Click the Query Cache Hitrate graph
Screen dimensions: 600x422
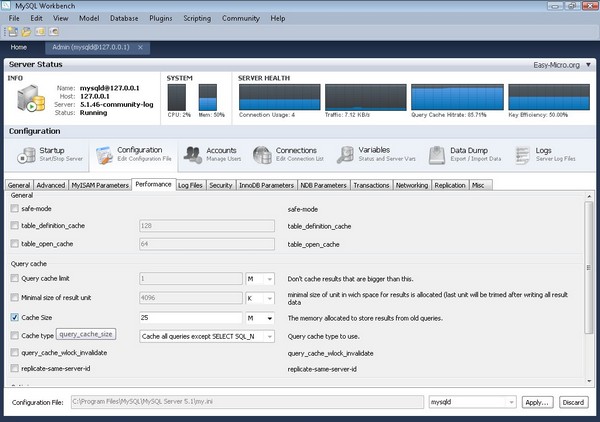(x=457, y=97)
